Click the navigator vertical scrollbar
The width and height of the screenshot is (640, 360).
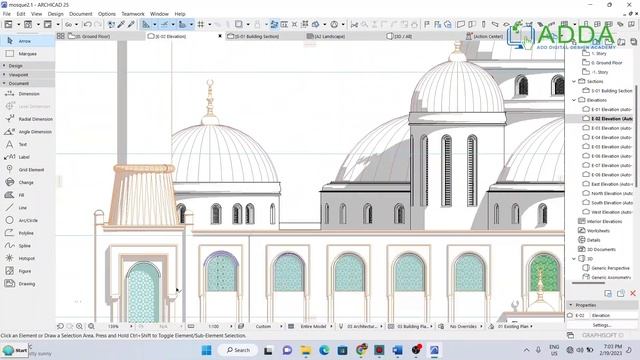point(636,137)
